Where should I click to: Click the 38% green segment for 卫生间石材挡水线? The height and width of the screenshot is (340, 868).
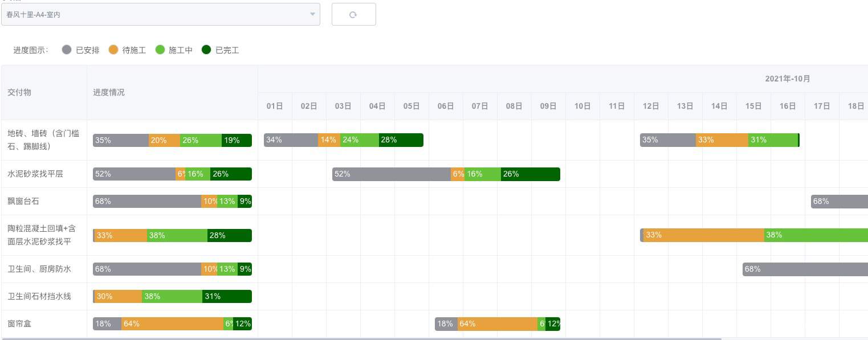tap(172, 297)
